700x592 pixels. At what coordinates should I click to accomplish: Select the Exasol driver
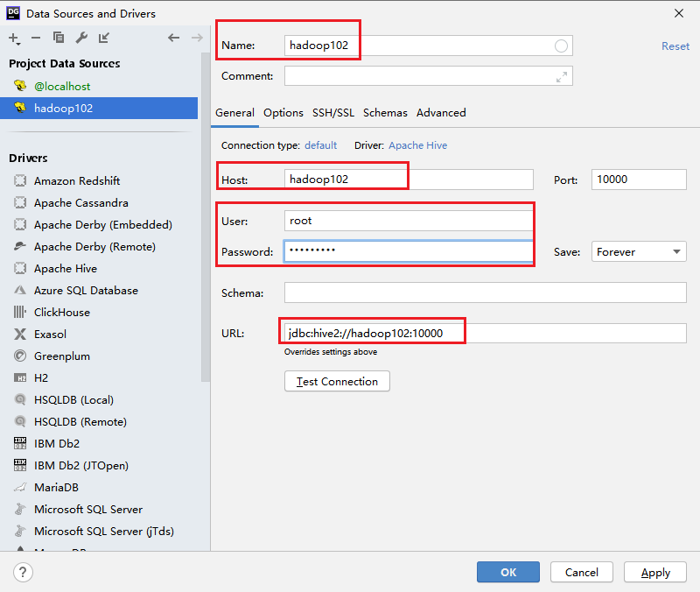point(99,335)
